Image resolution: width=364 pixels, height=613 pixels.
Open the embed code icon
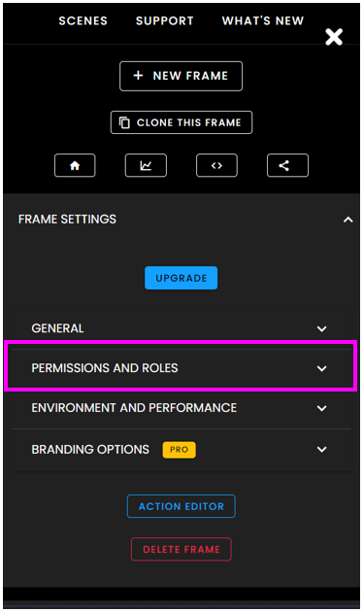click(216, 165)
